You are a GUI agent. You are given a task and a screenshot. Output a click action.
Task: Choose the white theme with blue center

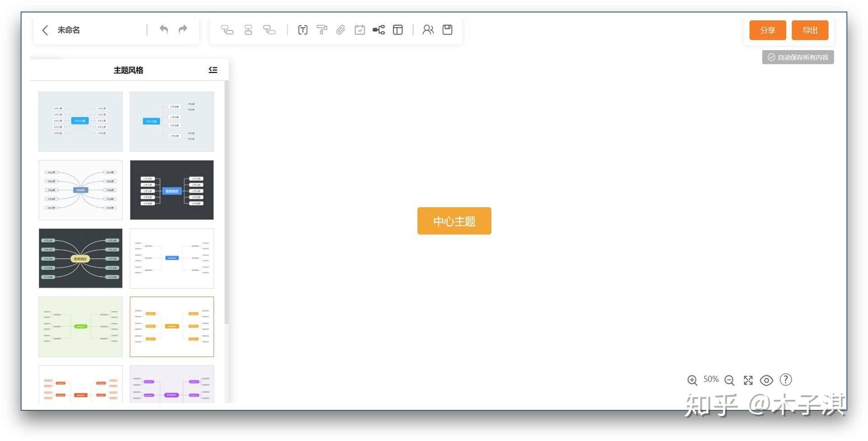coord(172,258)
